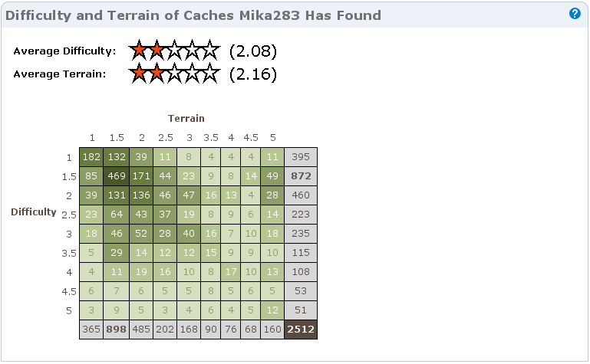Click the grand total cell 2512

301,330
